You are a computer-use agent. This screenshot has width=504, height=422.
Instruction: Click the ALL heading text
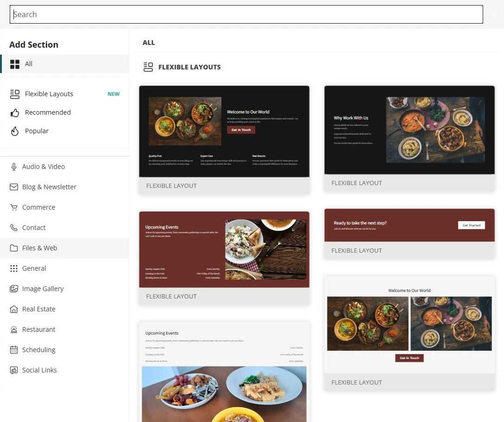coord(149,43)
